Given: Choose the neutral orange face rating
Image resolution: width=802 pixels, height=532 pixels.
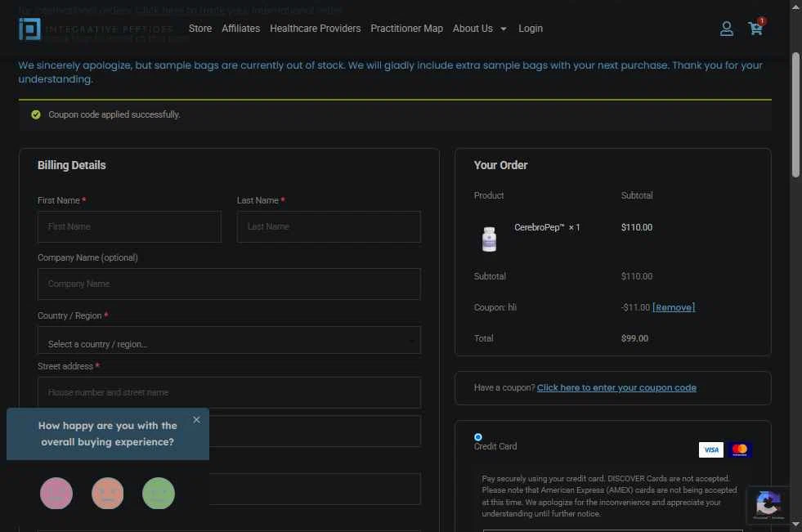Looking at the screenshot, I should [x=107, y=493].
